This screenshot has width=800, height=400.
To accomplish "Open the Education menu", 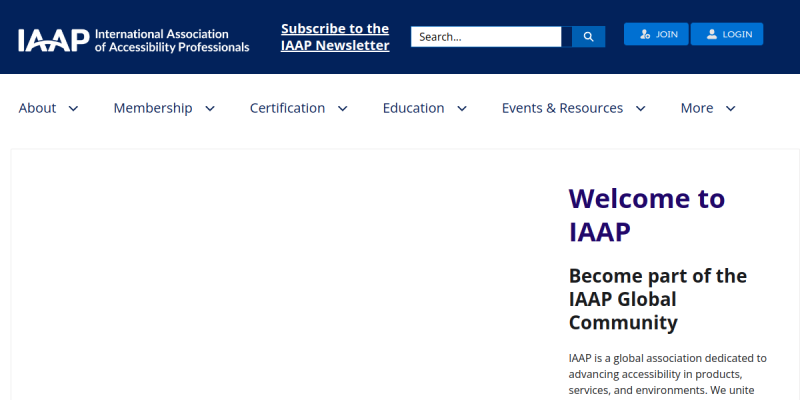I will 413,108.
